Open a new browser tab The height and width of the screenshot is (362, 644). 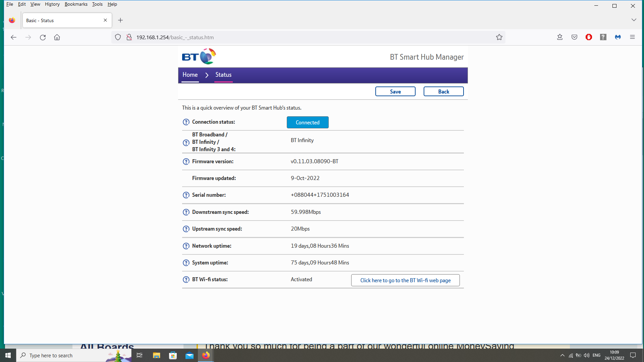pos(120,20)
